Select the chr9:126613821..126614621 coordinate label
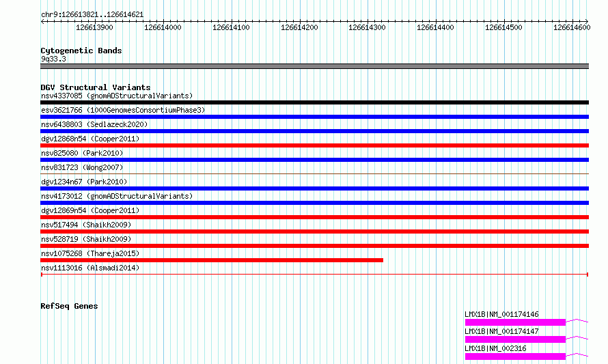 point(92,15)
